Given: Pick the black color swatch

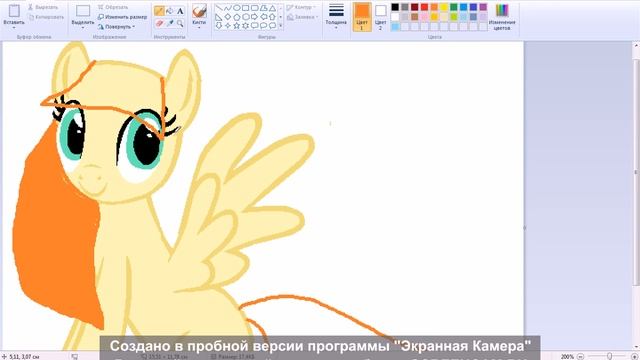Looking at the screenshot, I should [x=395, y=7].
